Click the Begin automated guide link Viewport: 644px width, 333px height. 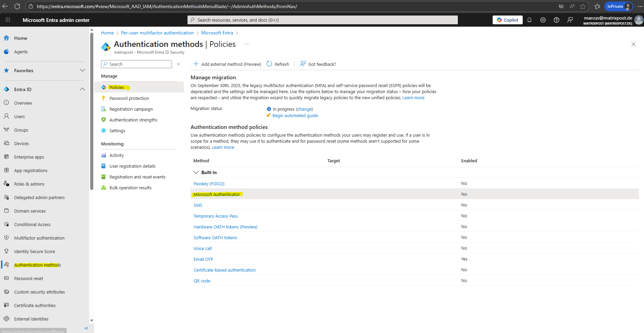[x=295, y=115]
